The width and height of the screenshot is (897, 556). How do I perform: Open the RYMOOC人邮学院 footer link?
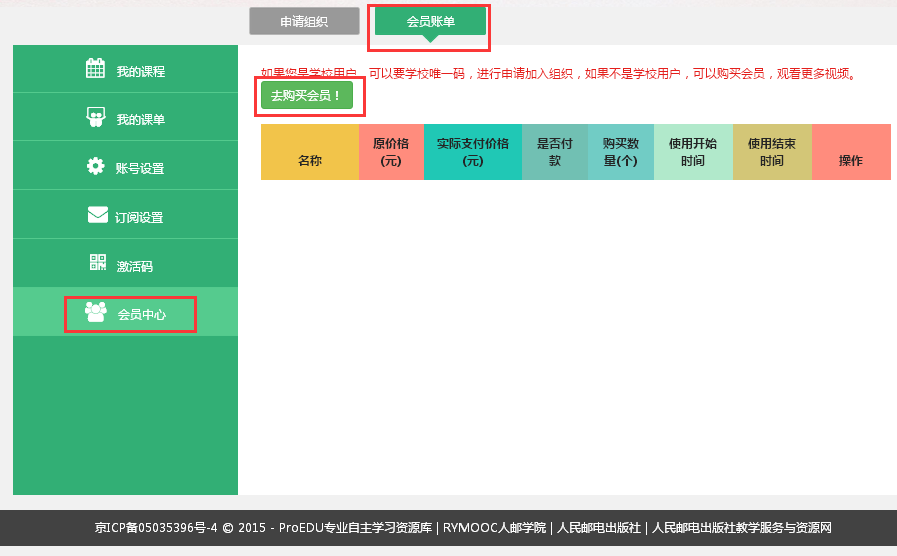pos(494,527)
